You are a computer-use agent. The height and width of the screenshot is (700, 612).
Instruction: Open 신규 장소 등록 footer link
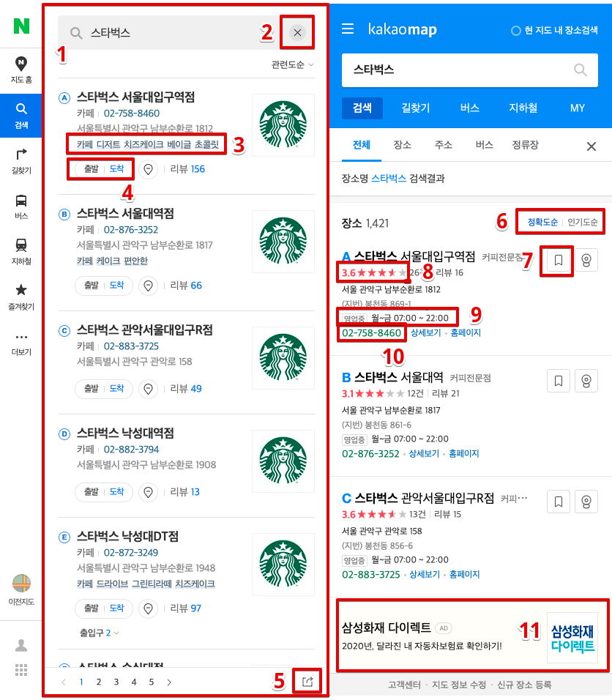click(524, 685)
